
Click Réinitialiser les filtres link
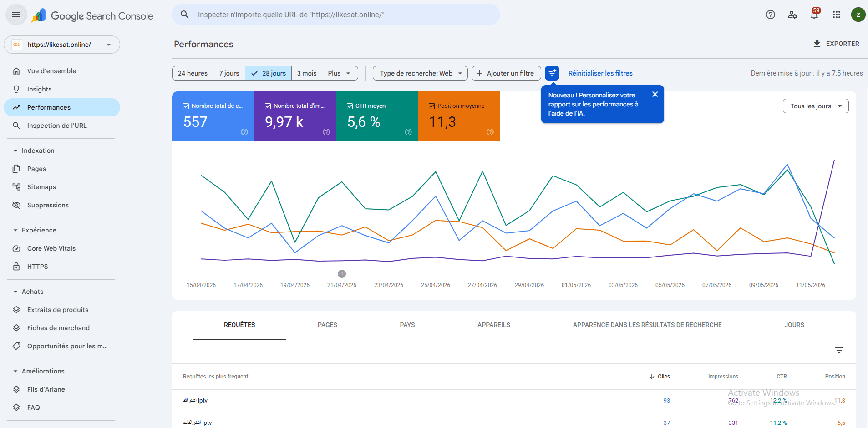point(600,73)
